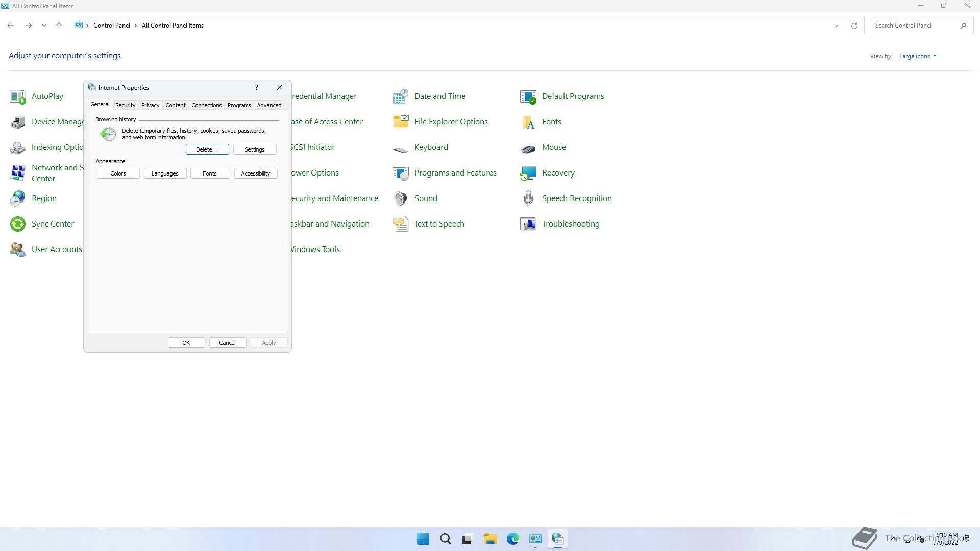Expand chevron after Control Panel in breadcrumb
The height and width of the screenshot is (551, 980).
(136, 26)
